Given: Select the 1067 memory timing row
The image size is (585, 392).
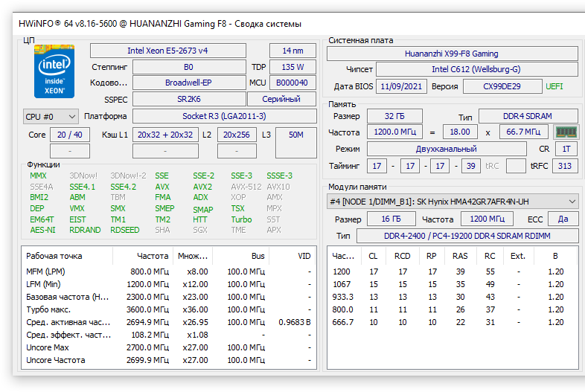Looking at the screenshot, I should (x=453, y=284).
